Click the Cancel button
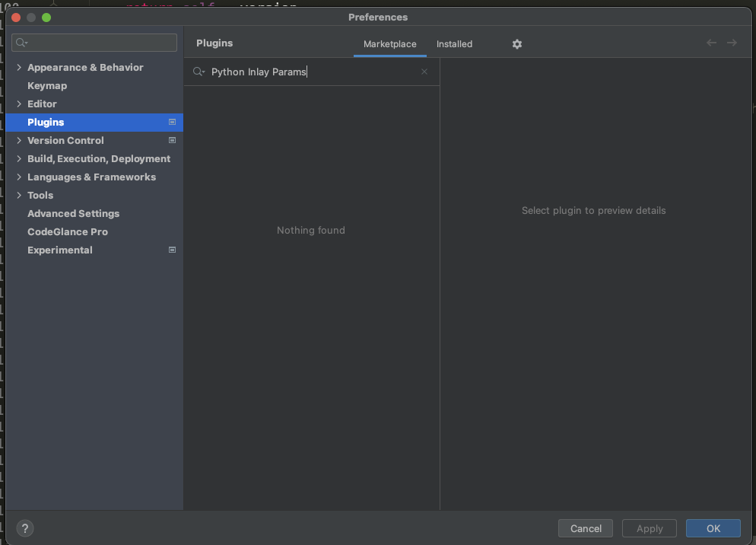 (x=586, y=528)
